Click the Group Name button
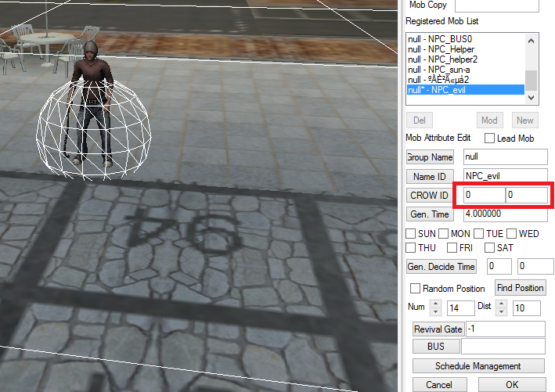 point(431,157)
